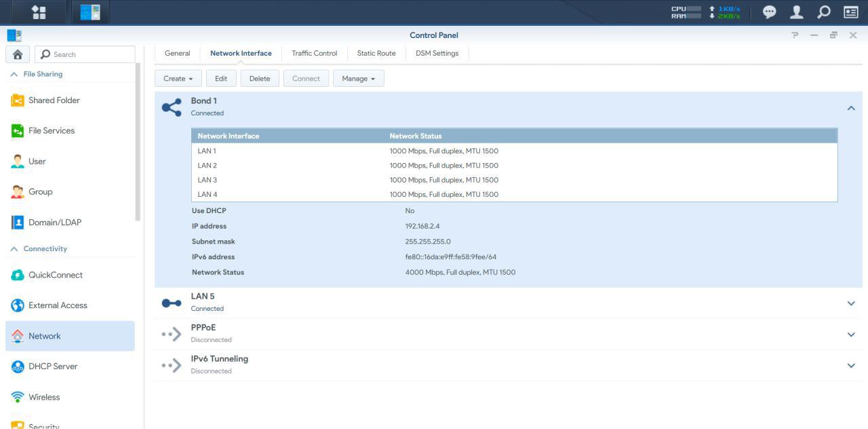Viewport: 868px width, 429px height.
Task: Open the Static Route tab
Action: (x=376, y=53)
